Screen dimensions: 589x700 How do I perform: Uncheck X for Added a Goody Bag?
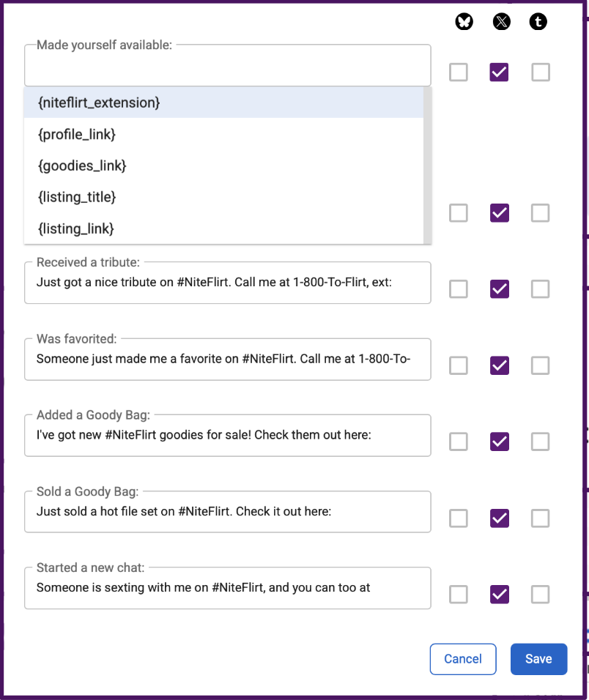click(499, 442)
